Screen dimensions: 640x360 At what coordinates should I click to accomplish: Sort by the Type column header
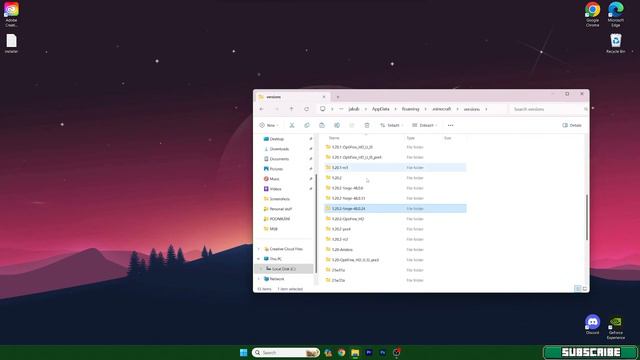(411, 138)
